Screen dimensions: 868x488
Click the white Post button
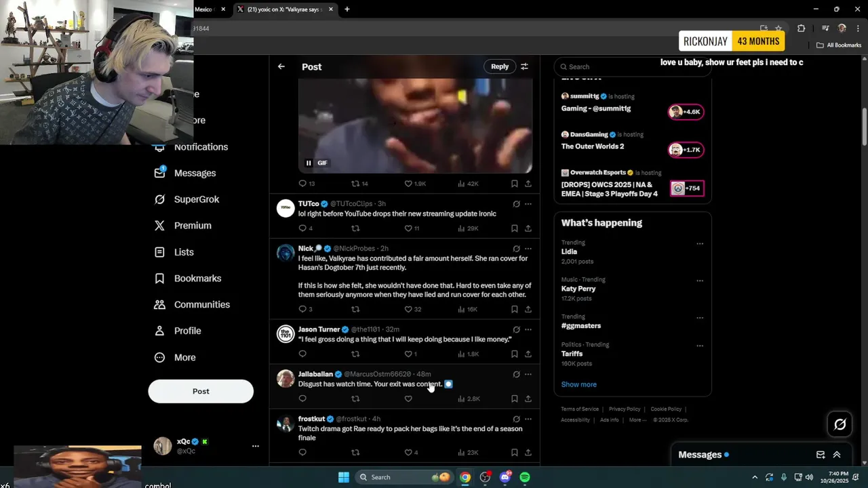click(201, 391)
